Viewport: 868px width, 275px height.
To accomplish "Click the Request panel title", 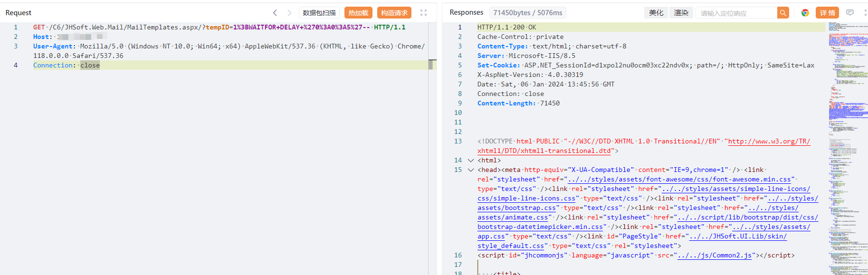I will 19,13.
